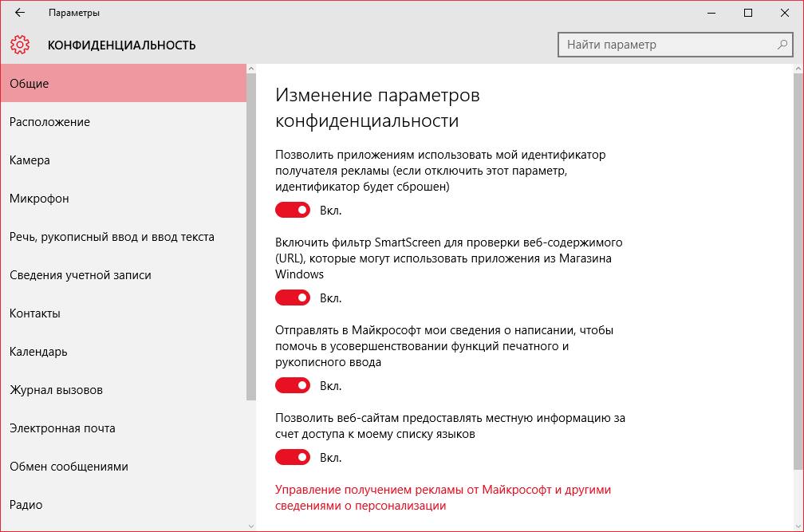Click the back arrow icon
Screen dimensions: 804x532
tap(20, 13)
